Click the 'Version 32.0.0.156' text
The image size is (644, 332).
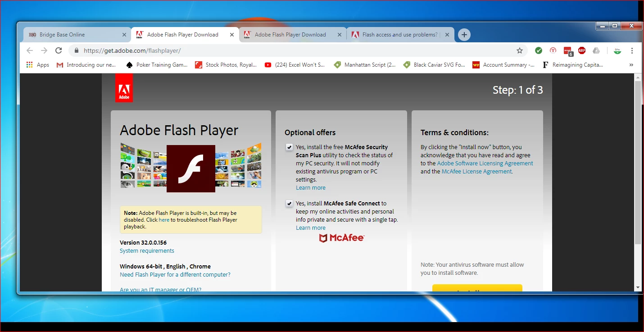click(143, 243)
